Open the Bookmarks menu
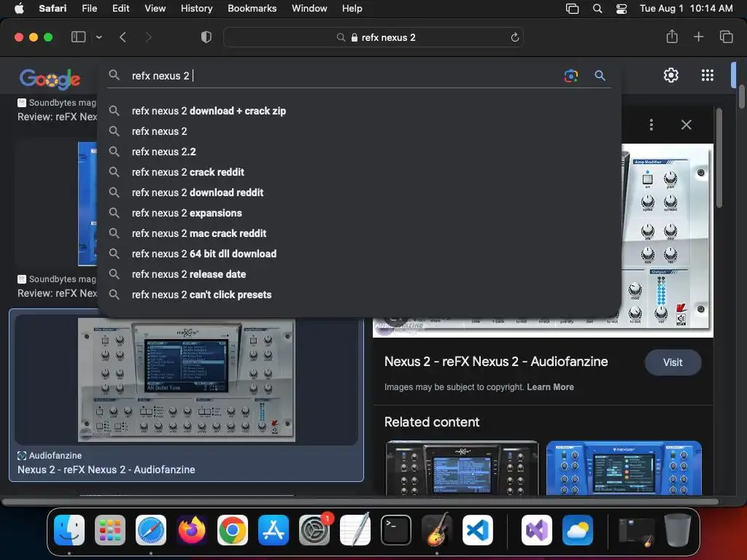Screen dimensions: 747x560 pyautogui.click(x=252, y=8)
